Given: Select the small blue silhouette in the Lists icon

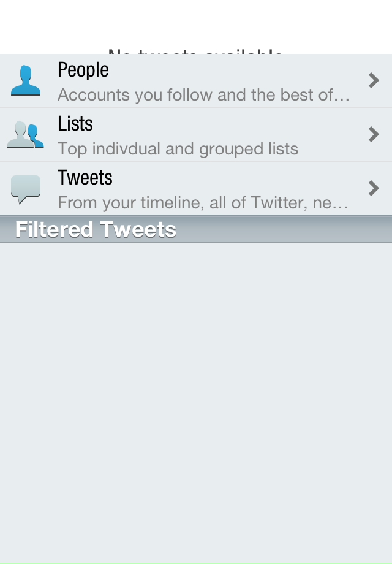Looking at the screenshot, I should (36, 136).
